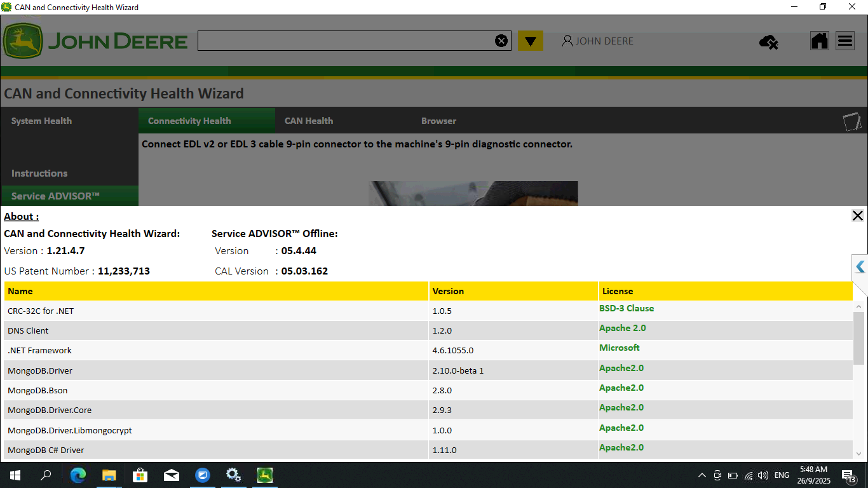Open the volume control in the system tray
Screen dimensions: 868x488
tap(763, 475)
